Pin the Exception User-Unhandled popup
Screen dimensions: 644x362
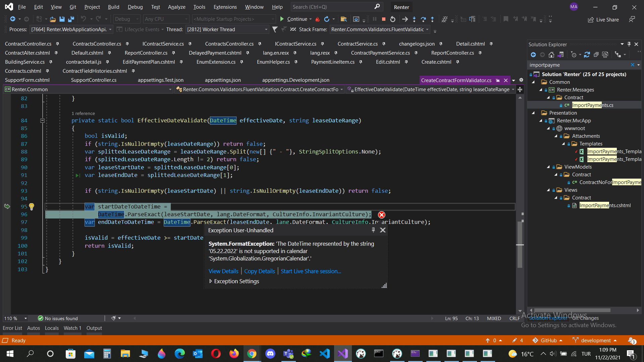[373, 230]
